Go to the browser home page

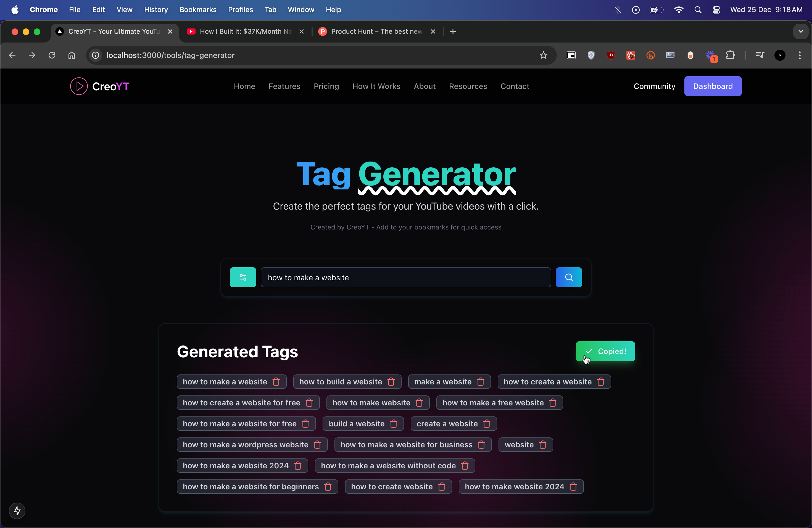tap(72, 55)
